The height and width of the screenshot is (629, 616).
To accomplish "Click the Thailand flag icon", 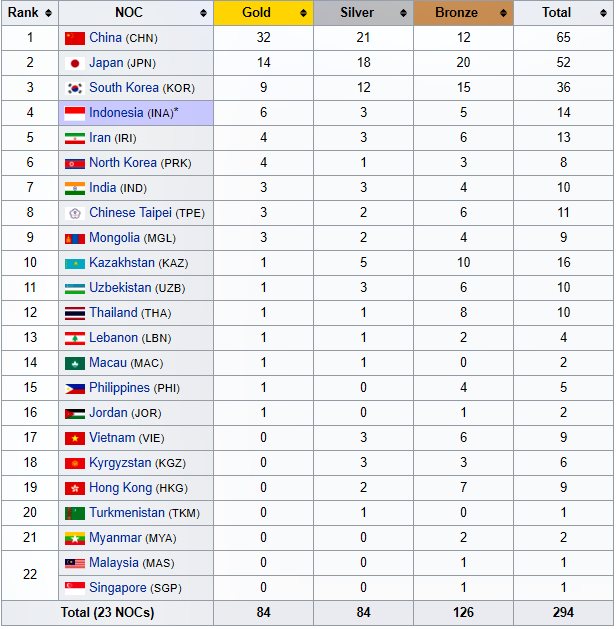I will coord(75,313).
